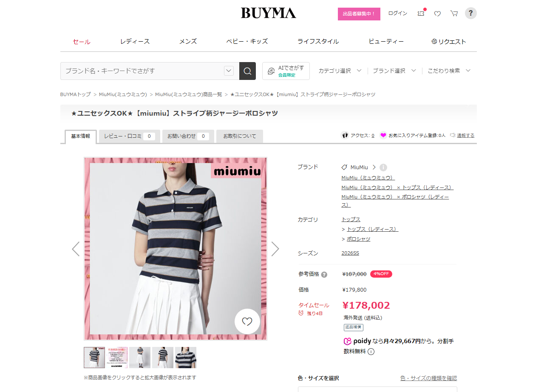Toggle the heart favorite on product image
The height and width of the screenshot is (392, 544).
point(247,321)
